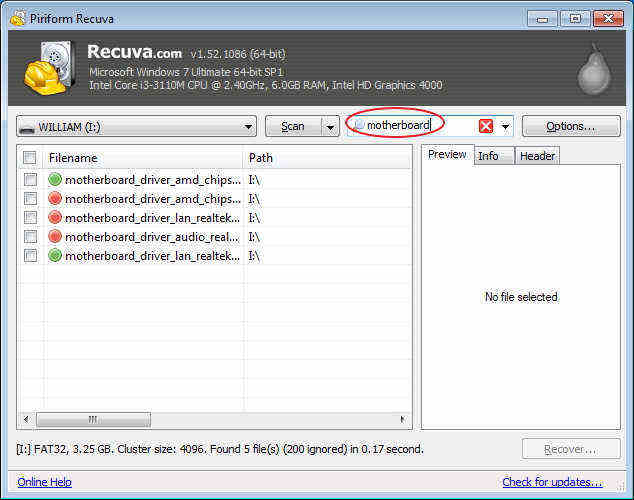This screenshot has width=634, height=500.
Task: Check the red-status motherboard_driver_lan_realtek checkbox
Action: (30, 217)
